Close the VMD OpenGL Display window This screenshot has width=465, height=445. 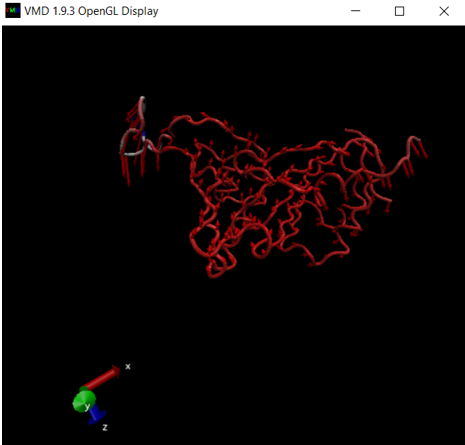[x=444, y=11]
